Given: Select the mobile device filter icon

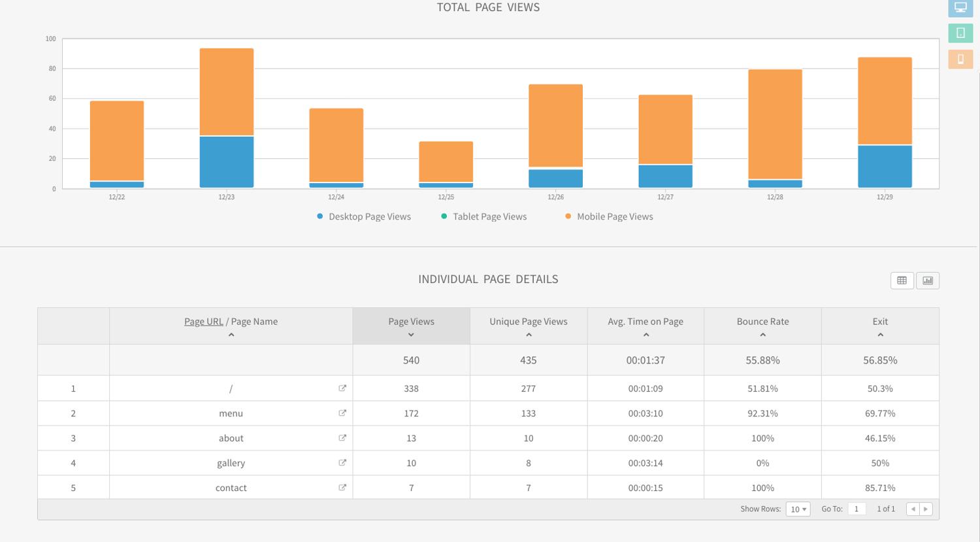Looking at the screenshot, I should tap(960, 59).
